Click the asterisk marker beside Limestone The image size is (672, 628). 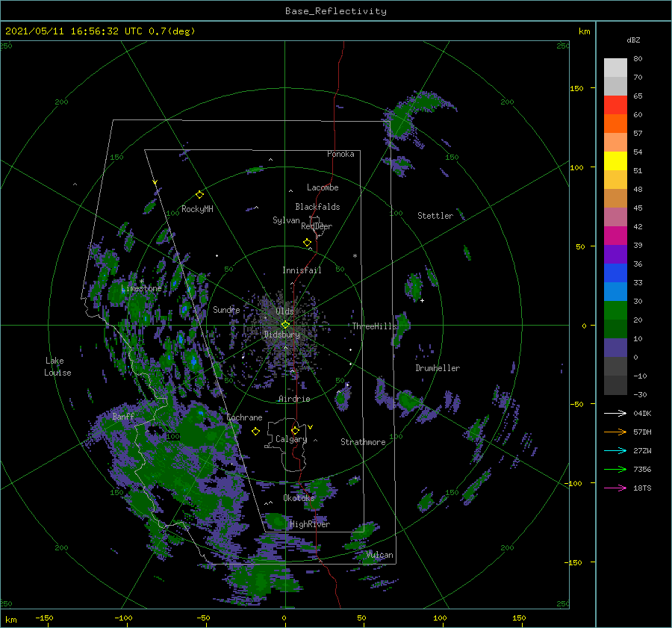click(141, 282)
